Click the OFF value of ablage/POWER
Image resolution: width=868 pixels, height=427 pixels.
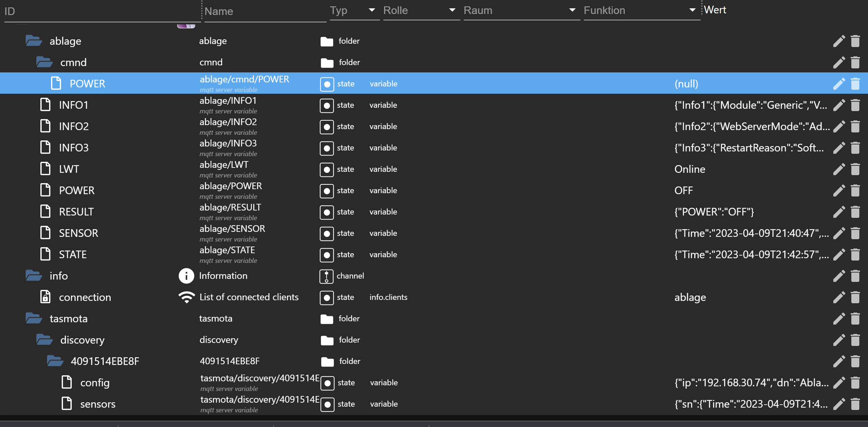(x=683, y=191)
